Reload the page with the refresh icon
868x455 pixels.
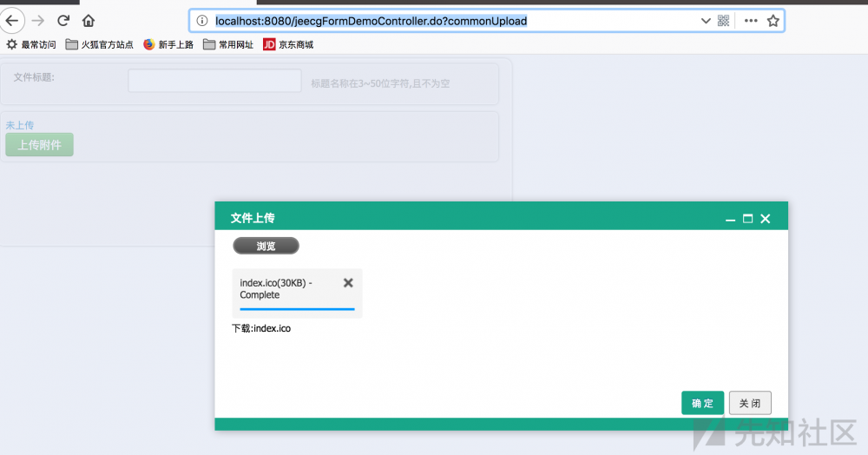click(63, 21)
